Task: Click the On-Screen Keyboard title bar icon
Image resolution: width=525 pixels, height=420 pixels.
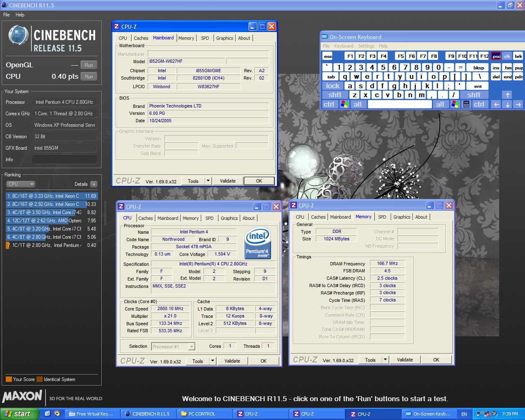Action: [325, 37]
